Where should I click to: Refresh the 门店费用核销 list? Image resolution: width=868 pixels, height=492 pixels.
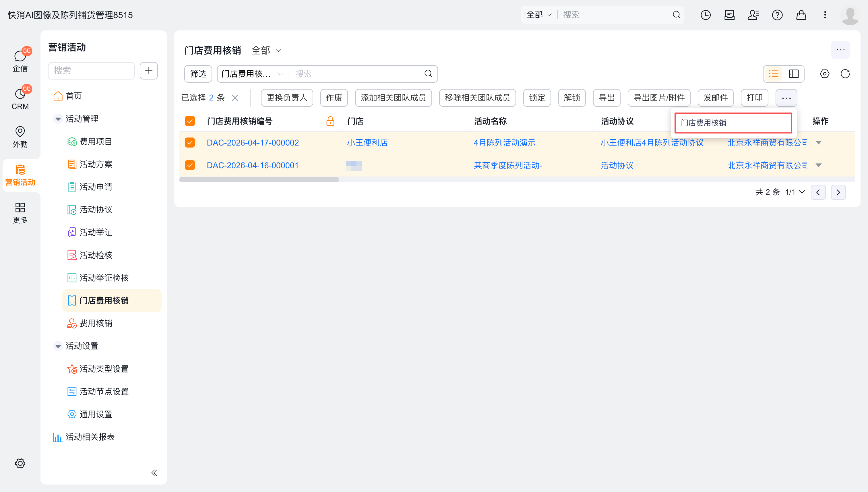point(845,74)
